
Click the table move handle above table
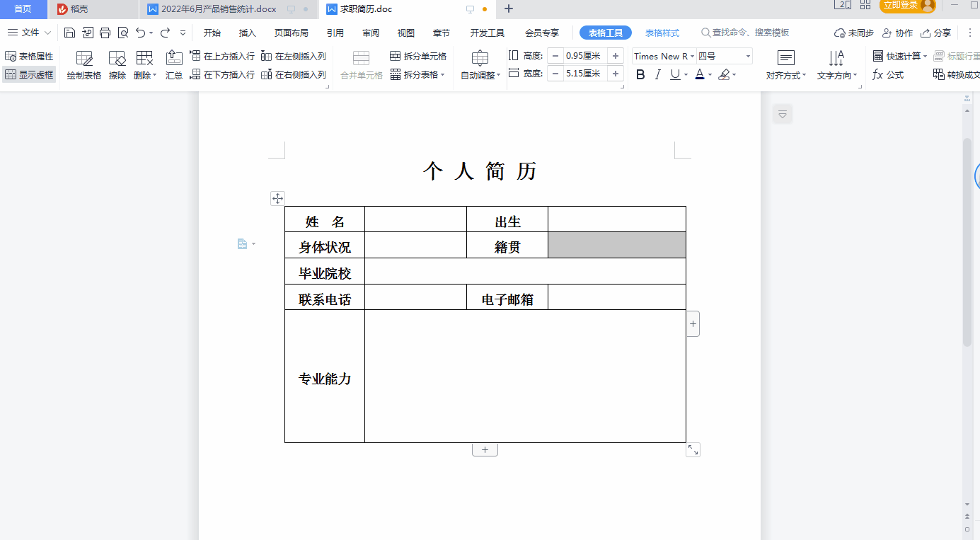coord(277,199)
